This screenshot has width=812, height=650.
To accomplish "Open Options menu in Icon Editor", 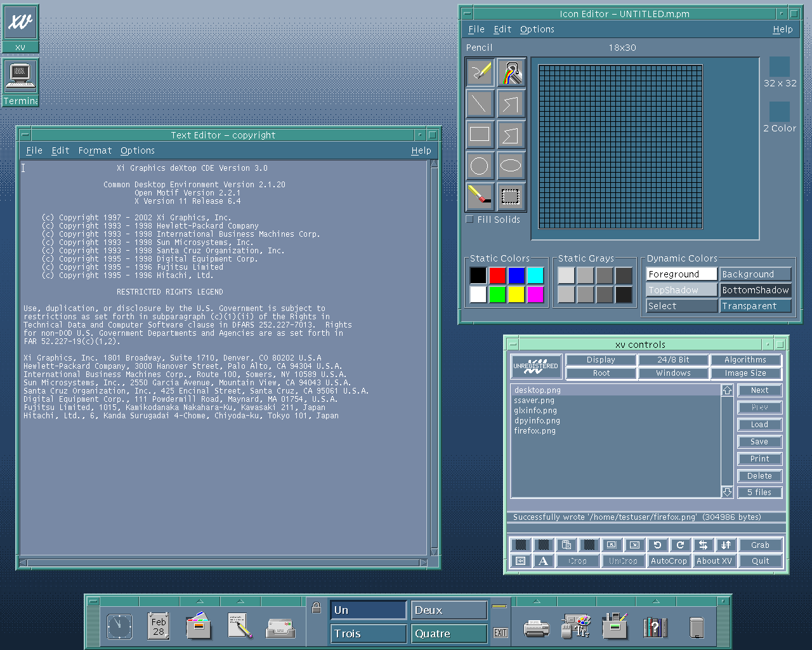I will [x=537, y=29].
